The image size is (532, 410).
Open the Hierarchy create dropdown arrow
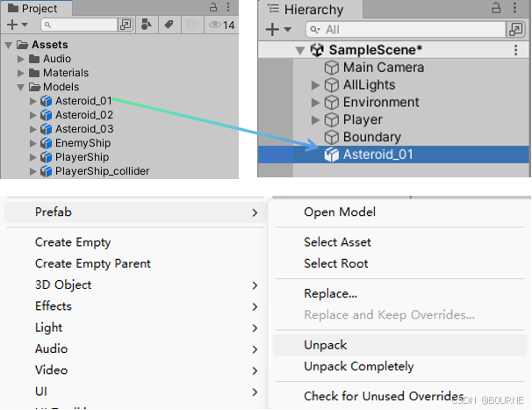click(288, 30)
